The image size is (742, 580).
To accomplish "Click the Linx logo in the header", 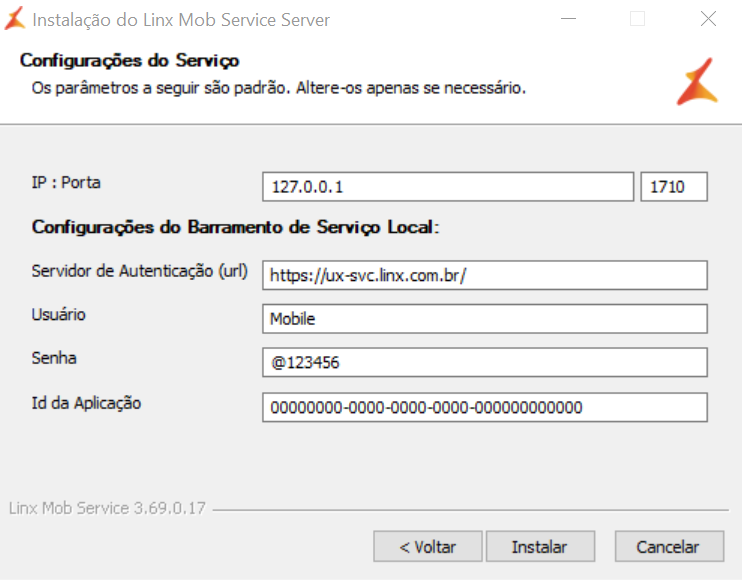I will (x=697, y=81).
